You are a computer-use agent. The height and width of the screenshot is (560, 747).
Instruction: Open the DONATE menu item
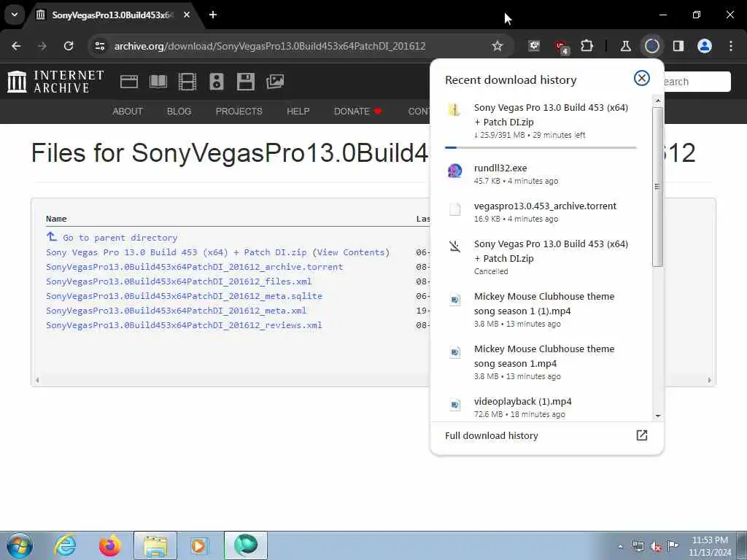(357, 112)
